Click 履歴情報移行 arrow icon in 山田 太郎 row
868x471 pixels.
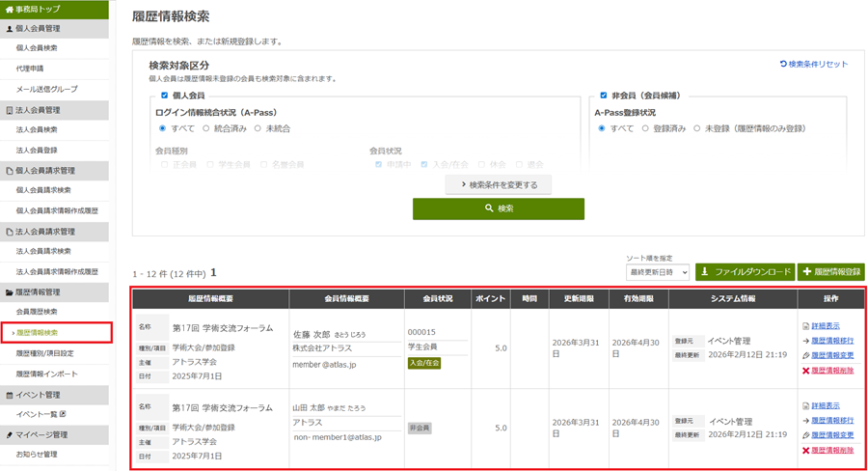coord(806,421)
